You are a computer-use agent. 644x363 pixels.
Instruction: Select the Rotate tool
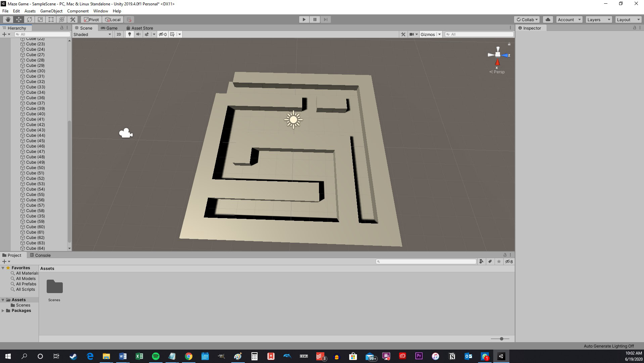29,19
